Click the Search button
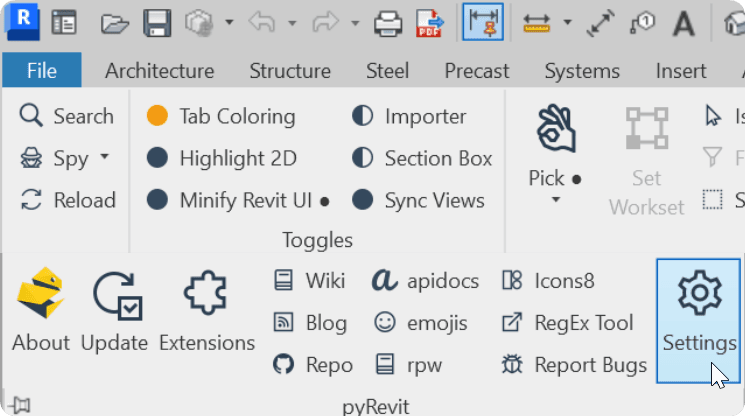 pos(67,116)
